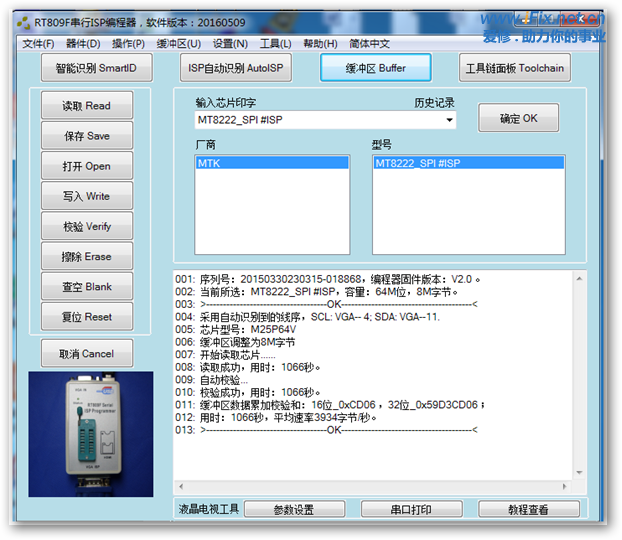Click log line 001 with serial number
622x540 pixels.
point(328,279)
